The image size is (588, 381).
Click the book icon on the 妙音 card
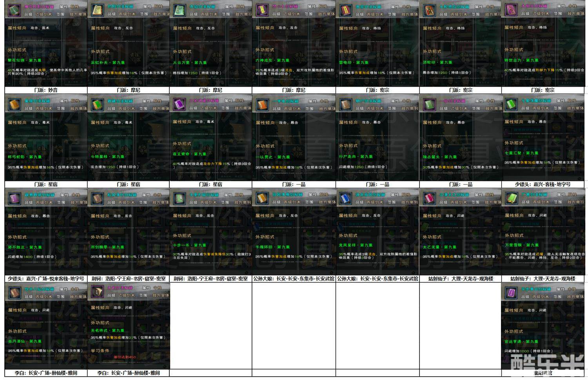tap(15, 10)
